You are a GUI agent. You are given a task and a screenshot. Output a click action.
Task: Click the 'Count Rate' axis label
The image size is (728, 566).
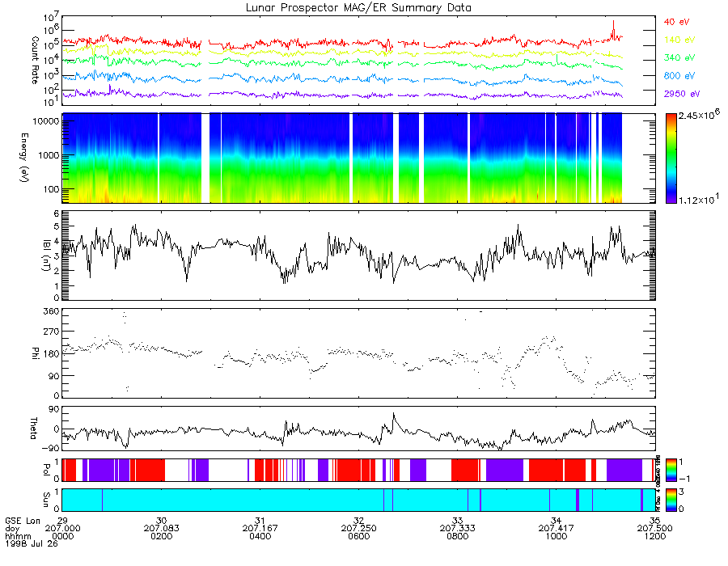click(35, 60)
